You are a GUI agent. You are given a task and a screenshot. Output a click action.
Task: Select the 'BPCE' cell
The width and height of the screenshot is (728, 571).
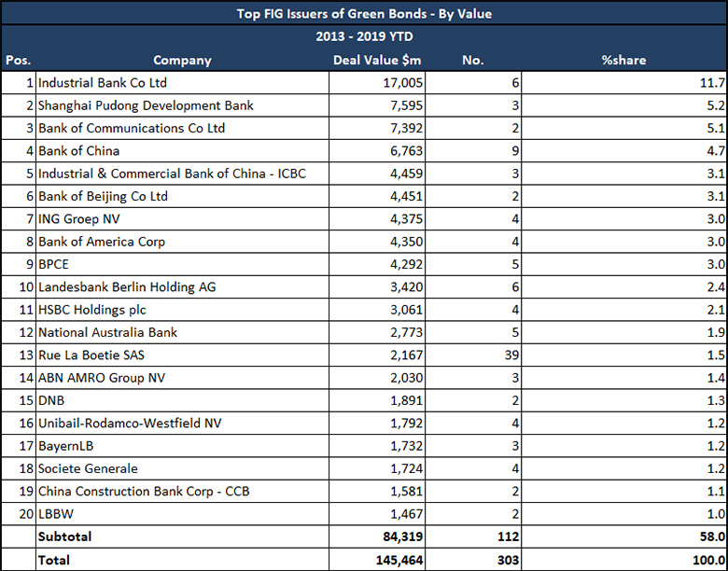(182, 265)
